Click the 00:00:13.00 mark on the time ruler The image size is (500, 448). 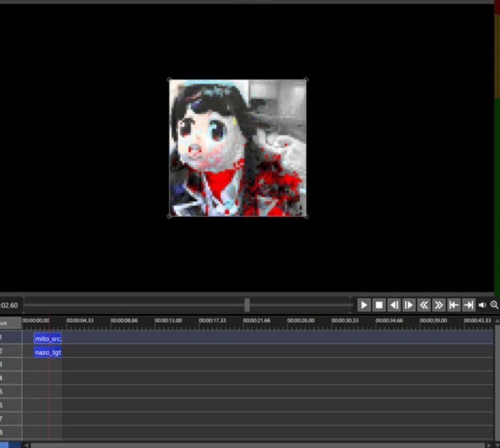coord(168,321)
